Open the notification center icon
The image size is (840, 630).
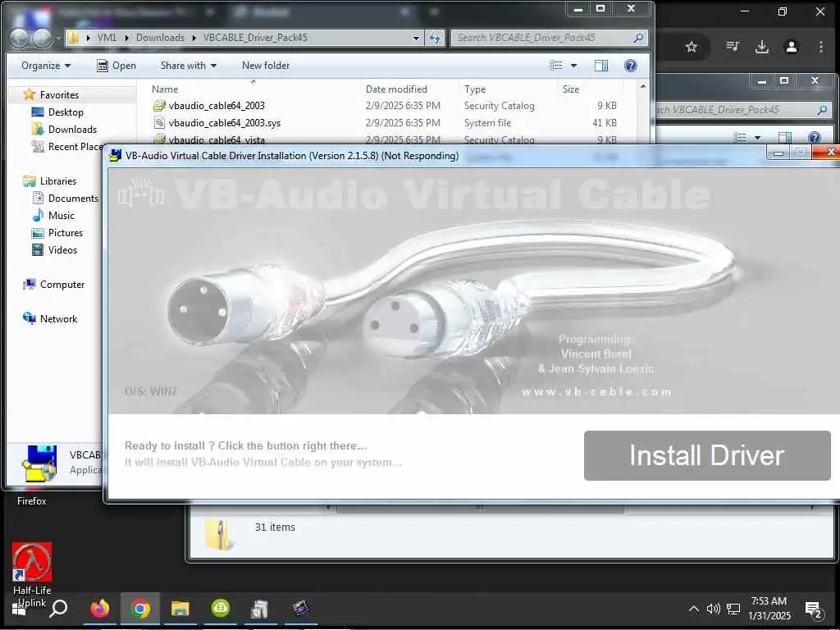[814, 609]
